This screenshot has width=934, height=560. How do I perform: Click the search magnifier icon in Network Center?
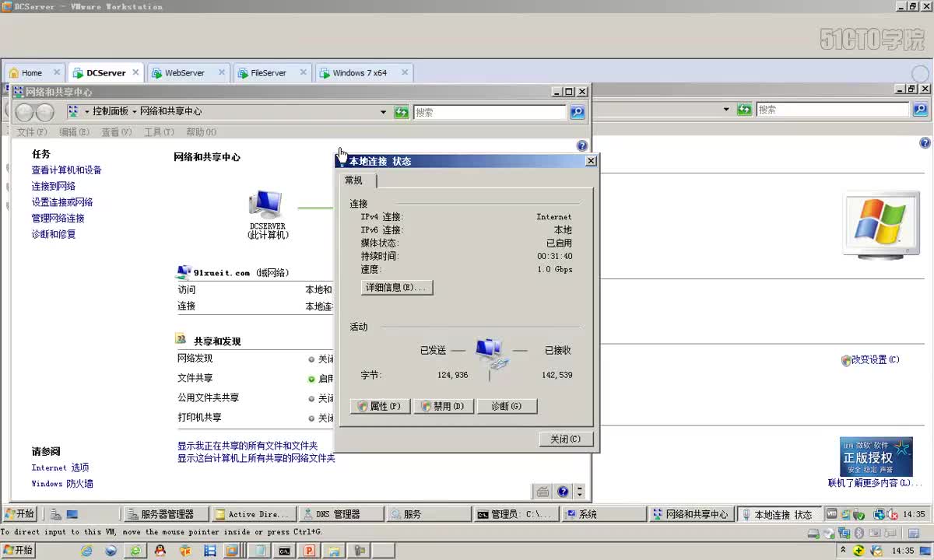click(577, 112)
